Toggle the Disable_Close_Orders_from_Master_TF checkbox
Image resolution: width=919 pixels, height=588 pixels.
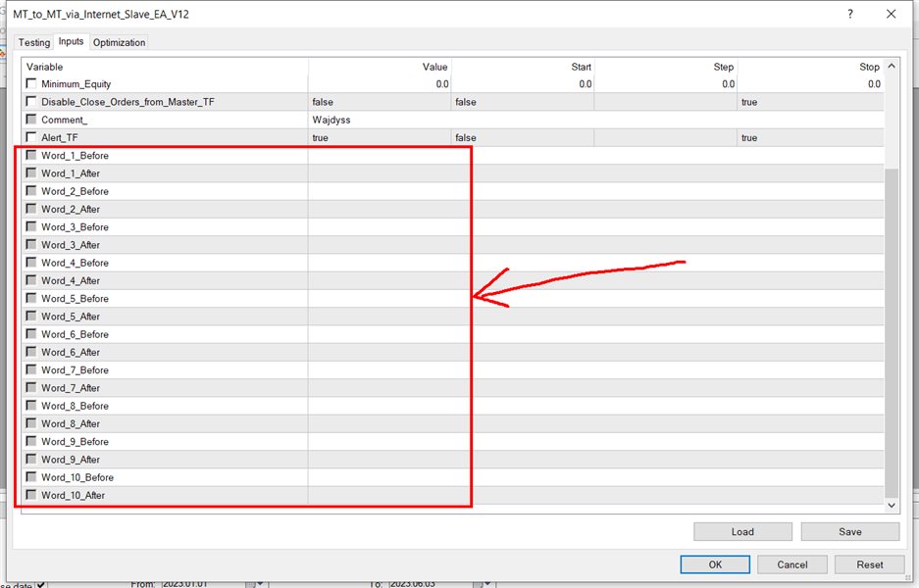click(x=32, y=102)
